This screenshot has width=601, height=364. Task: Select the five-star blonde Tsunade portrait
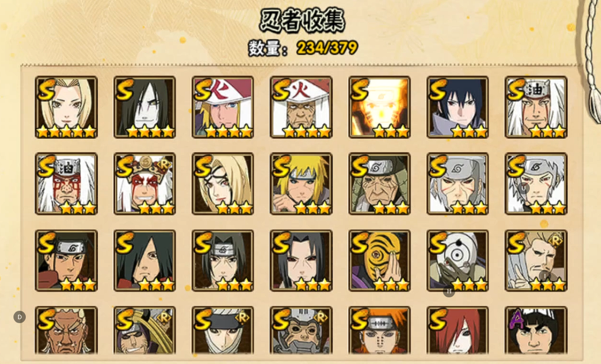66,107
